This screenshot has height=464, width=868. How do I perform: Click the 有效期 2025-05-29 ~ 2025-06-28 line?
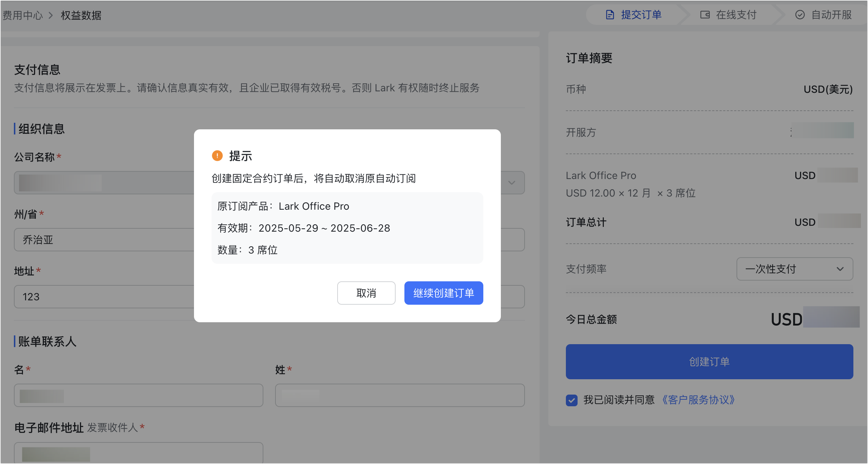(x=304, y=228)
